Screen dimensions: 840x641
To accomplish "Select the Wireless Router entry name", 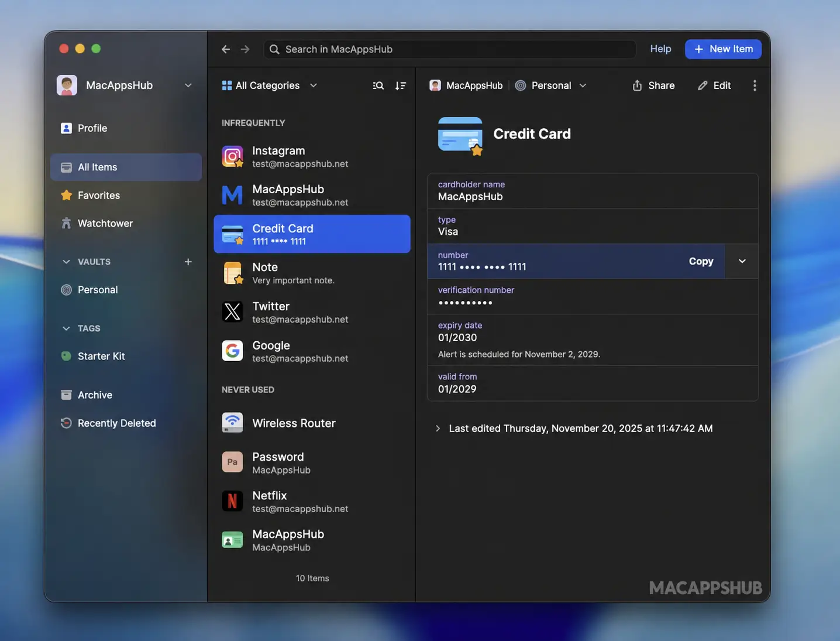I will tap(294, 423).
